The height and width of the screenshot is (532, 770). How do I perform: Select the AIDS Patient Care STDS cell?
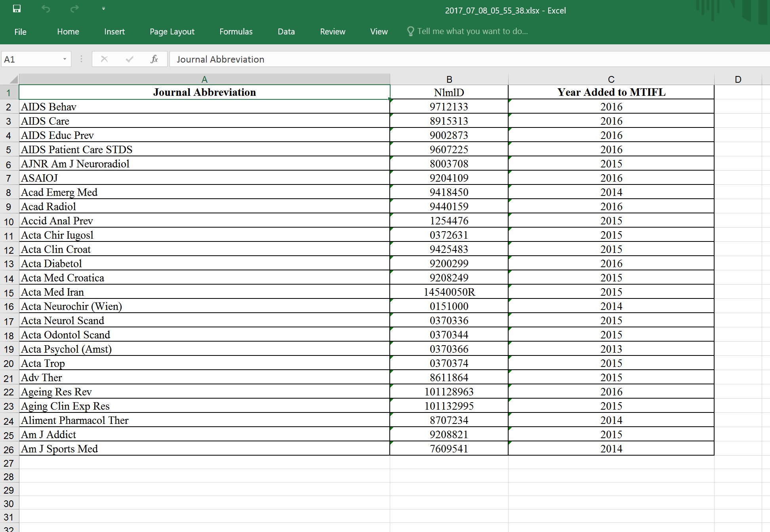[204, 149]
